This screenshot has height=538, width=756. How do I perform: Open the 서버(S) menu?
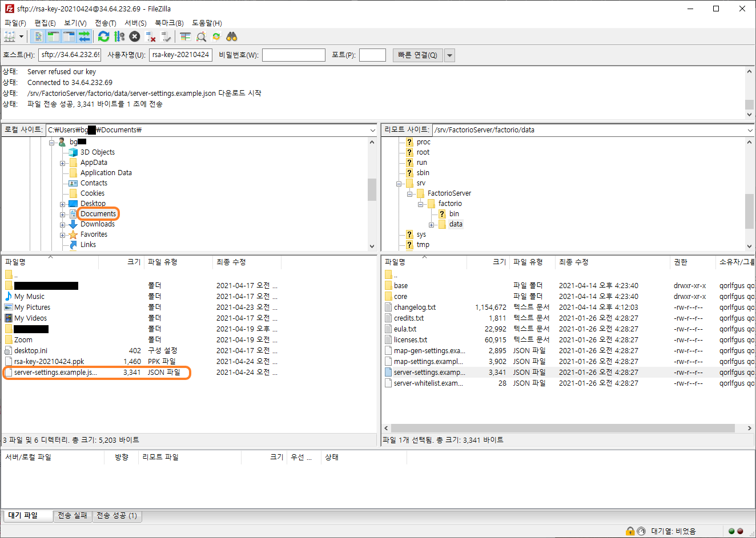(136, 23)
